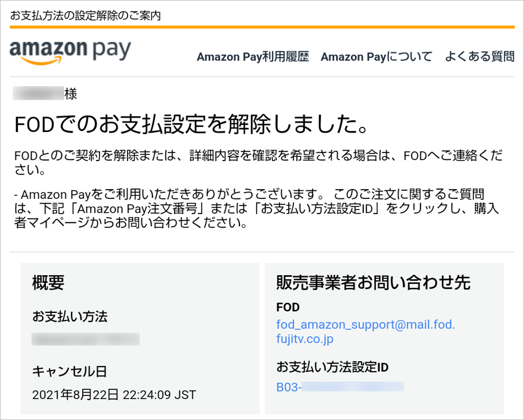
Task: Open the B03- payment method ID link
Action: point(340,387)
